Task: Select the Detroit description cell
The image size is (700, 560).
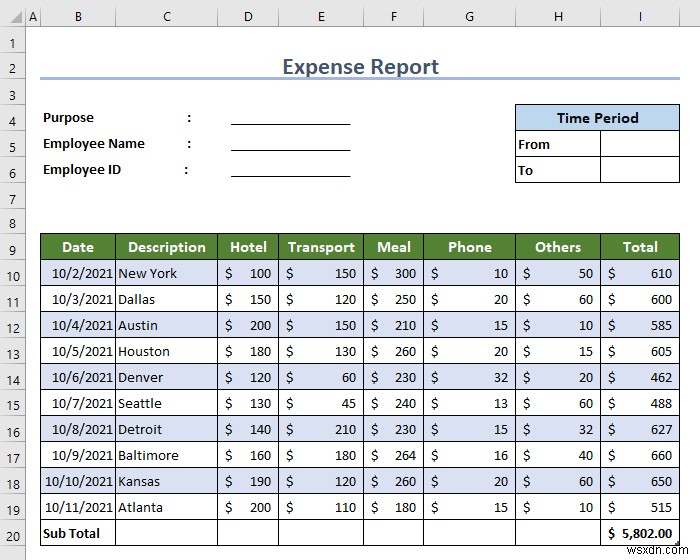Action: 167,429
